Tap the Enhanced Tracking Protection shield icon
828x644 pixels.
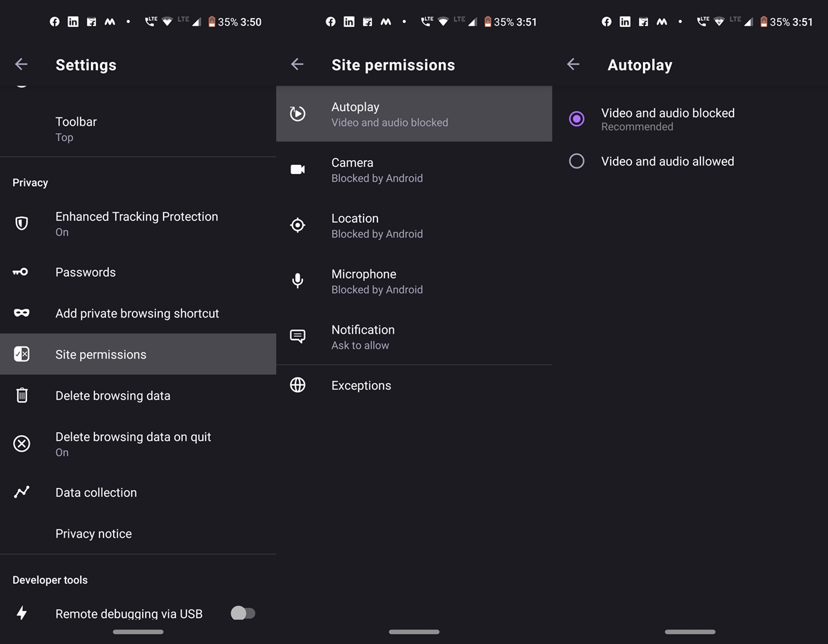click(x=21, y=224)
